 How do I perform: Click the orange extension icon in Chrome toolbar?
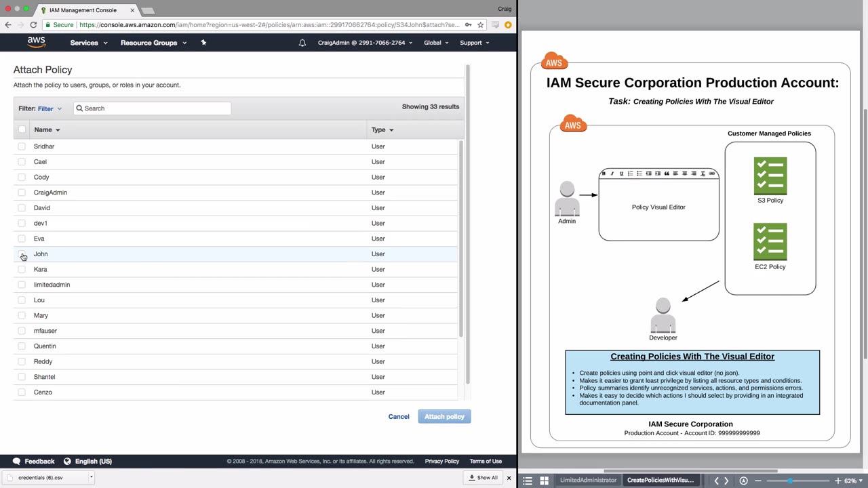point(508,25)
